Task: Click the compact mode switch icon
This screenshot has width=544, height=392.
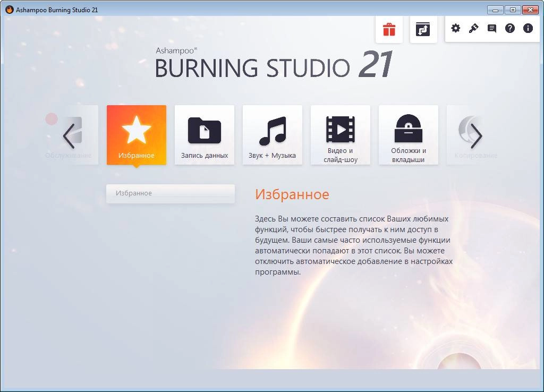Action: tap(423, 30)
